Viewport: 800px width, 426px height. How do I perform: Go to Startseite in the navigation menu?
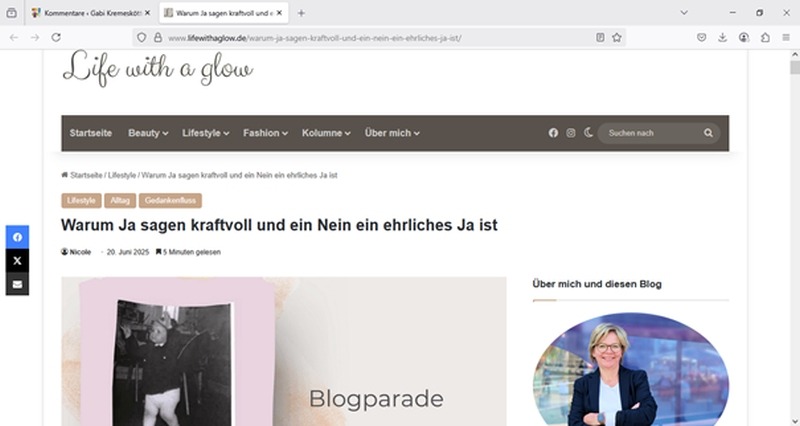[x=91, y=133]
